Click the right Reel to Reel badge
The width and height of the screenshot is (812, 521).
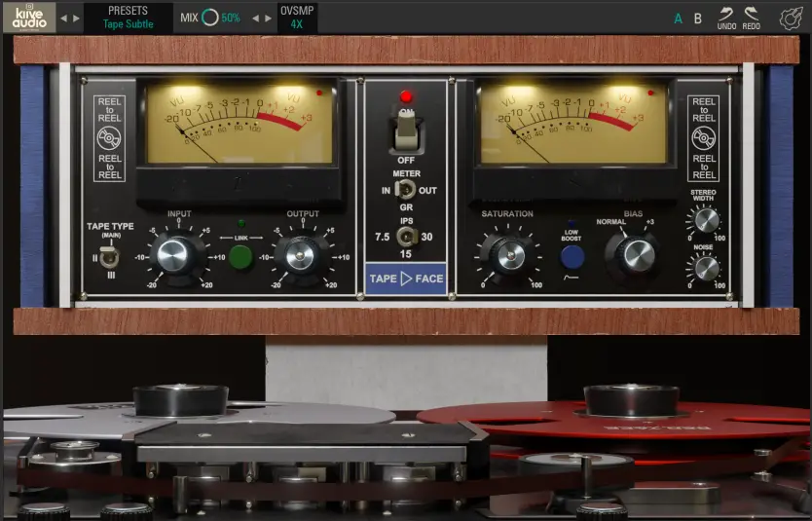tap(703, 138)
